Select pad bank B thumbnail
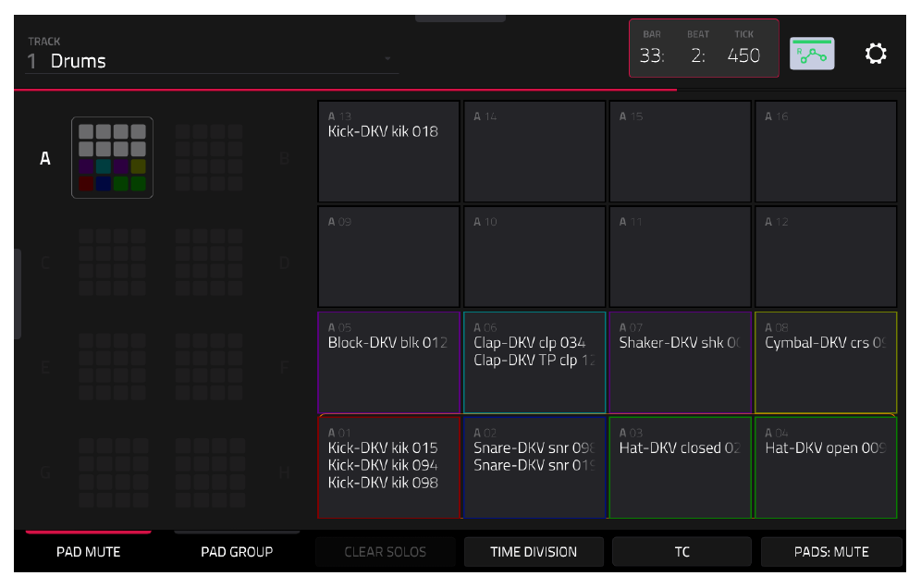Viewport: 921px width, 588px height. pyautogui.click(x=208, y=157)
